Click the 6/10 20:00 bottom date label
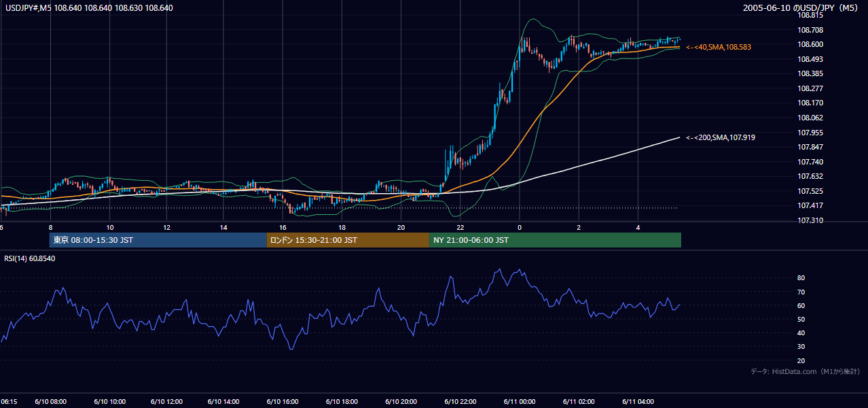 coord(401,402)
